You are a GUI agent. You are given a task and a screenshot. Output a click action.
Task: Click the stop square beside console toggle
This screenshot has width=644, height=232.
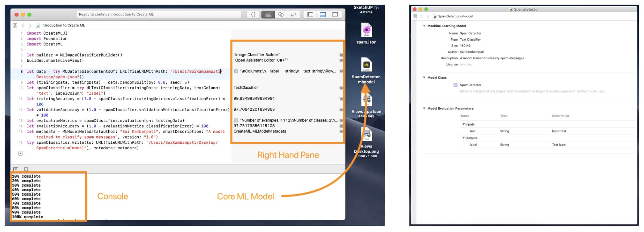click(x=26, y=169)
